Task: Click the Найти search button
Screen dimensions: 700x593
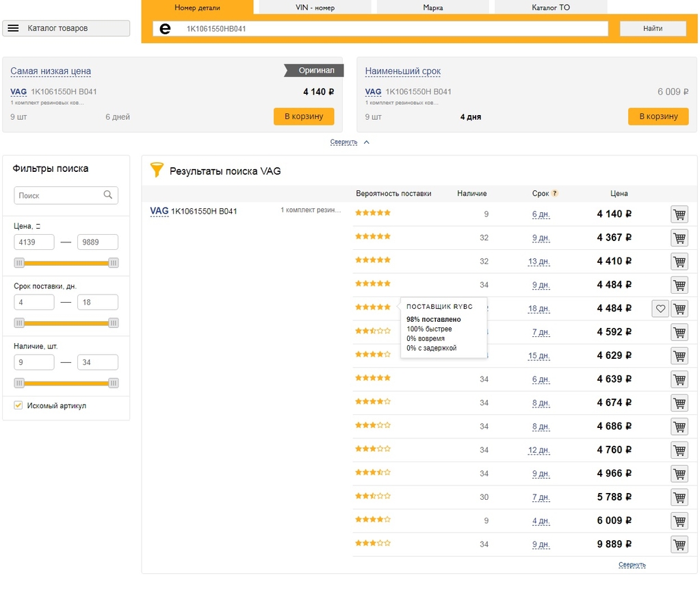Action: click(653, 29)
